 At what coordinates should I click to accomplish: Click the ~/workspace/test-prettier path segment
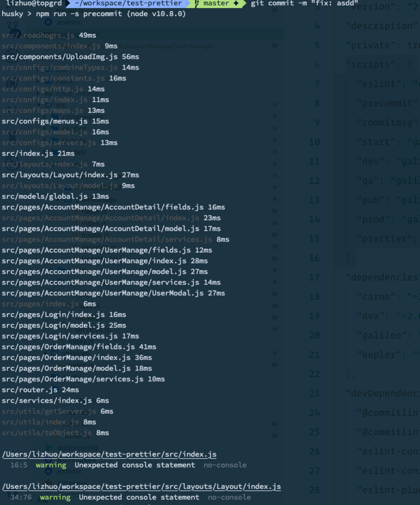(128, 3)
